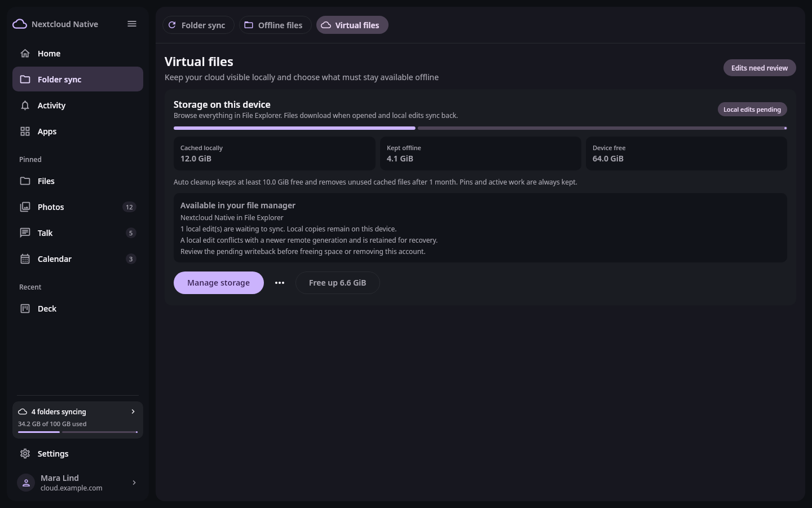The width and height of the screenshot is (812, 508).
Task: Open pinned Files folder icon
Action: click(25, 181)
